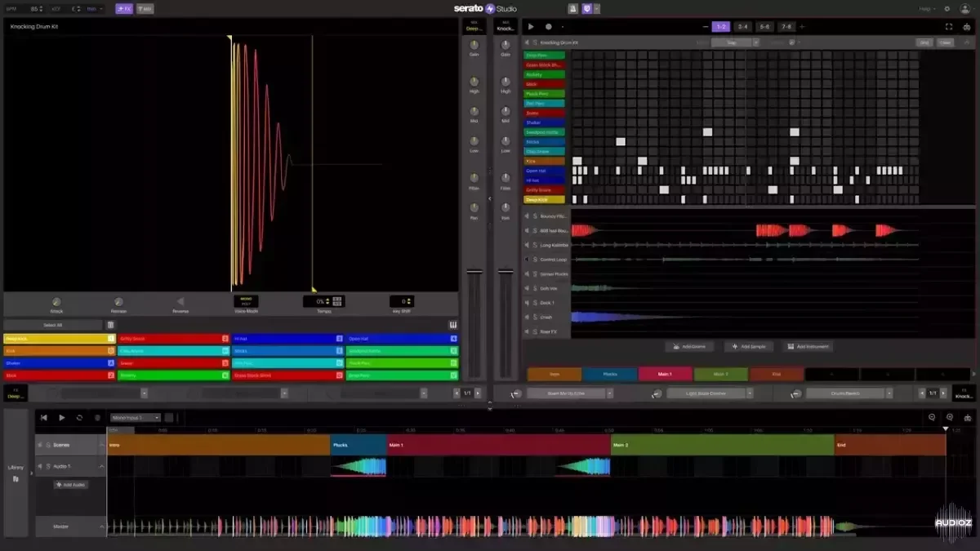
Task: Click the purple Twitch-style icon in header
Action: pos(586,8)
